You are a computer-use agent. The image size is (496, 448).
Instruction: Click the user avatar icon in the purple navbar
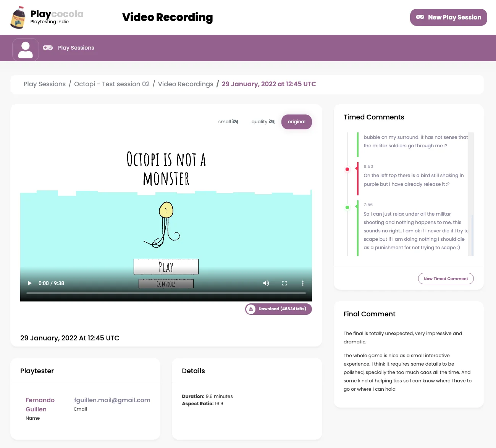[x=25, y=49]
